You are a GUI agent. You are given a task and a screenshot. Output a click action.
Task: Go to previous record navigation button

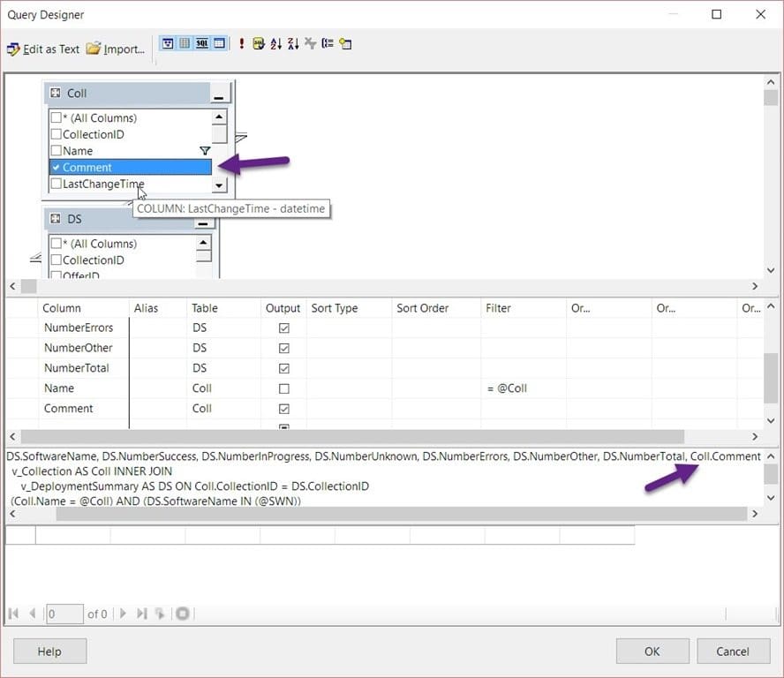[33, 614]
